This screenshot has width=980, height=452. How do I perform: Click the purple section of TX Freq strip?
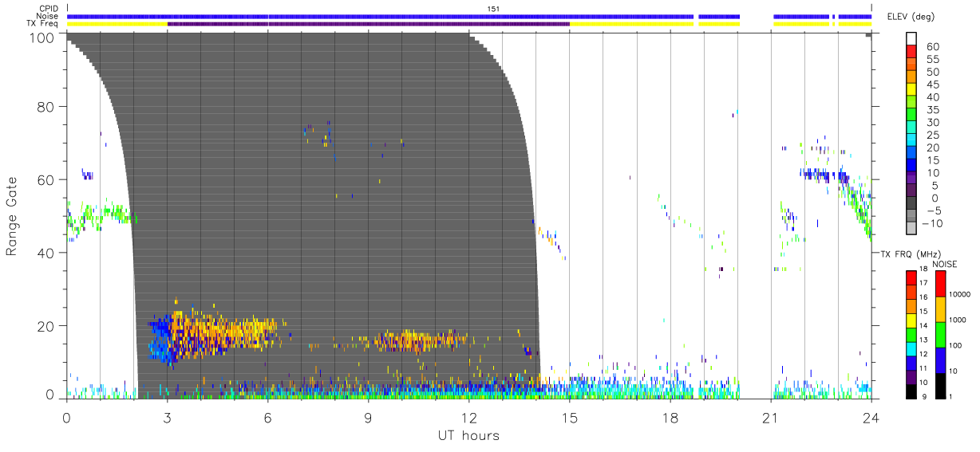[x=368, y=24]
